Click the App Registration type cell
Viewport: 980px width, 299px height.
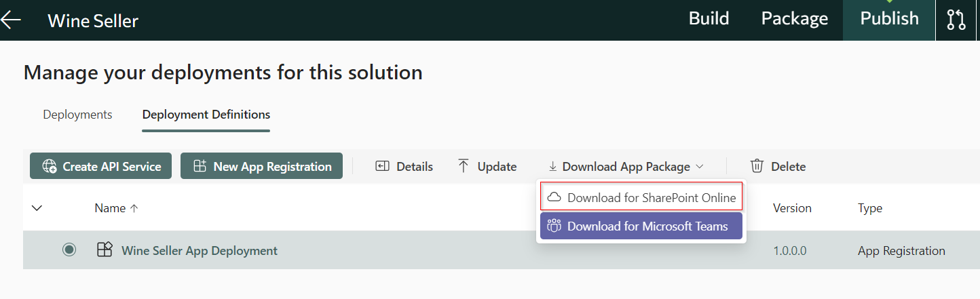901,250
